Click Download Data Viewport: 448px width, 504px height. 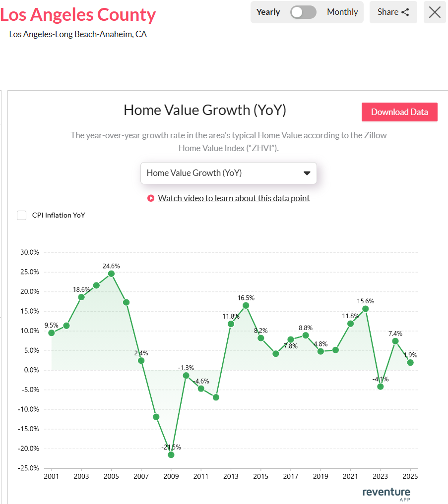point(399,112)
